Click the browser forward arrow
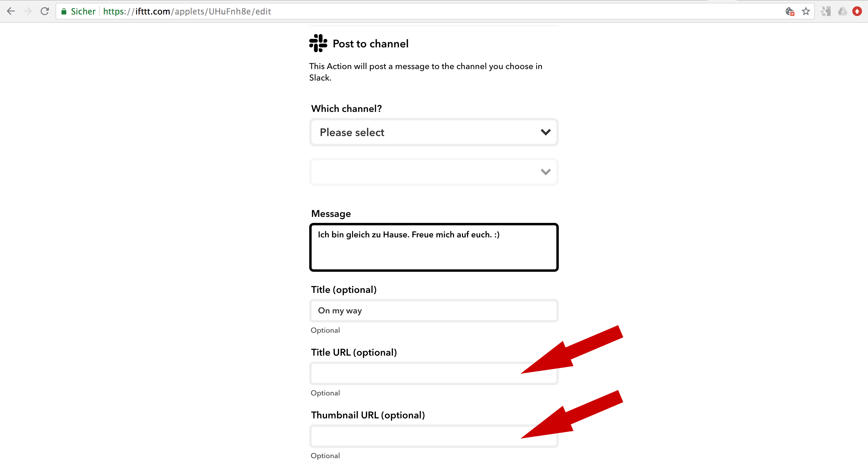Screen dimensions: 868x463 pyautogui.click(x=28, y=11)
